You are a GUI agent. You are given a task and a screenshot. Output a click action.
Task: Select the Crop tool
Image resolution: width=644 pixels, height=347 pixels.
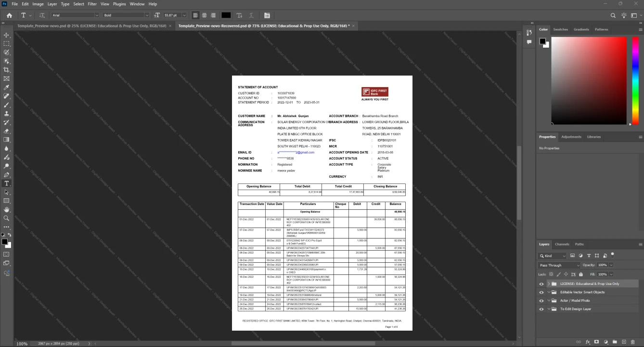[7, 70]
